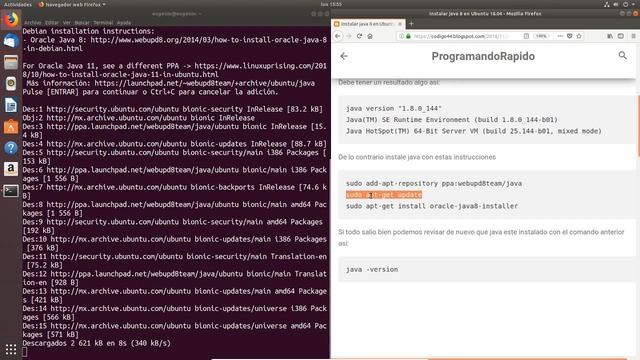Go back in Firefox toolbar
The width and height of the screenshot is (640, 360).
pyautogui.click(x=338, y=36)
